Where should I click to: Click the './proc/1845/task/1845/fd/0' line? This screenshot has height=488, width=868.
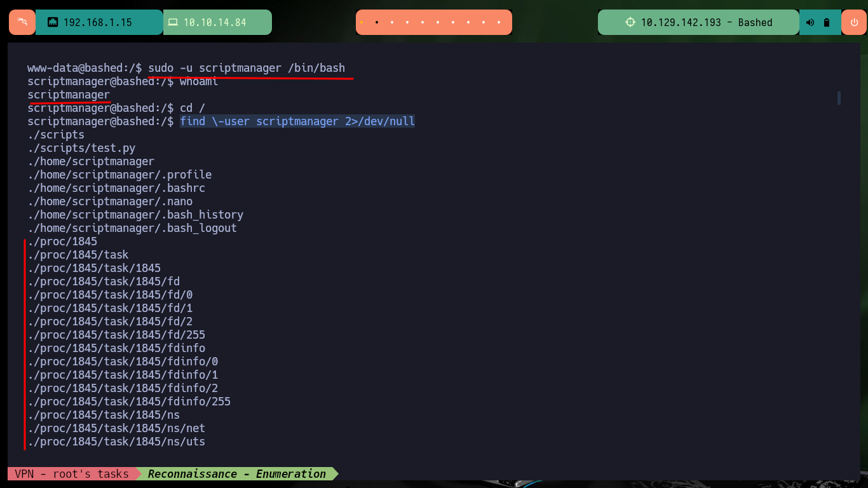click(110, 295)
